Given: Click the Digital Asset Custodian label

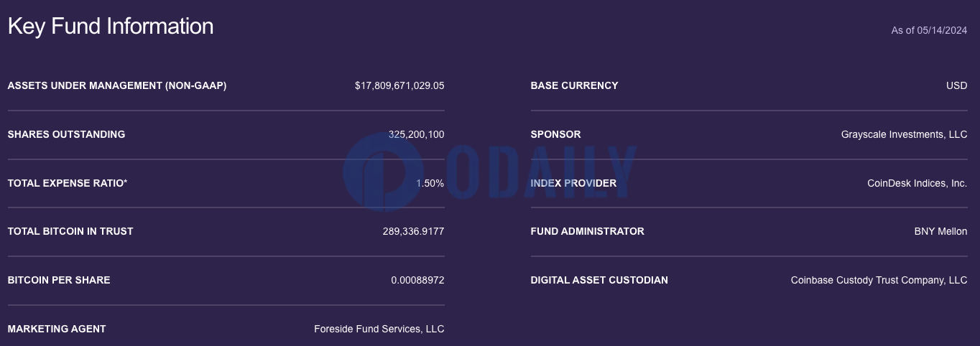Looking at the screenshot, I should pyautogui.click(x=599, y=280).
